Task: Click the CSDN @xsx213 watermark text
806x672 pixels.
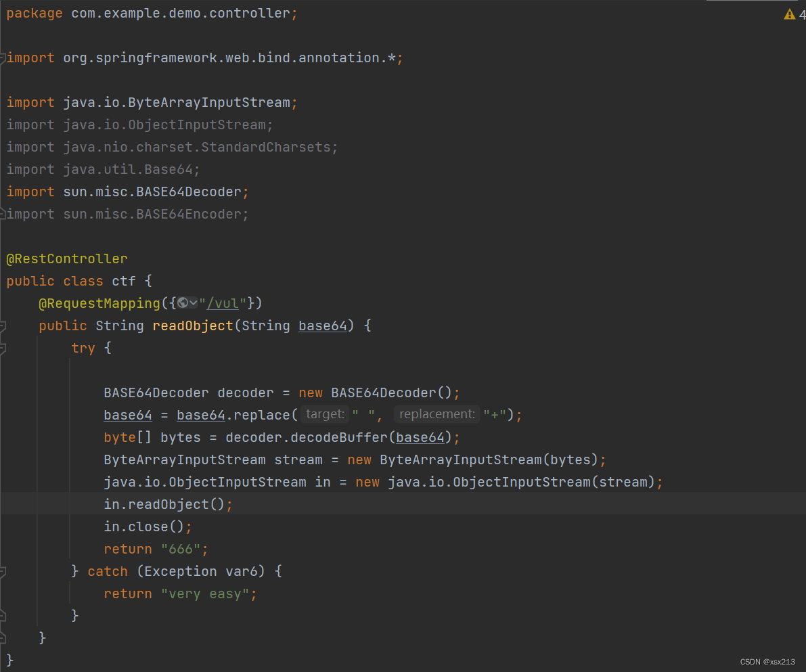Action: pyautogui.click(x=767, y=661)
